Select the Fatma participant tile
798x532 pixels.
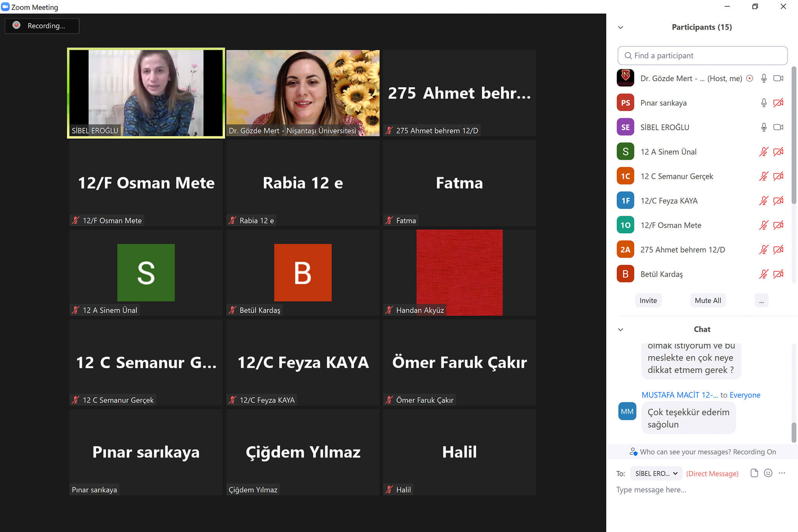click(459, 183)
